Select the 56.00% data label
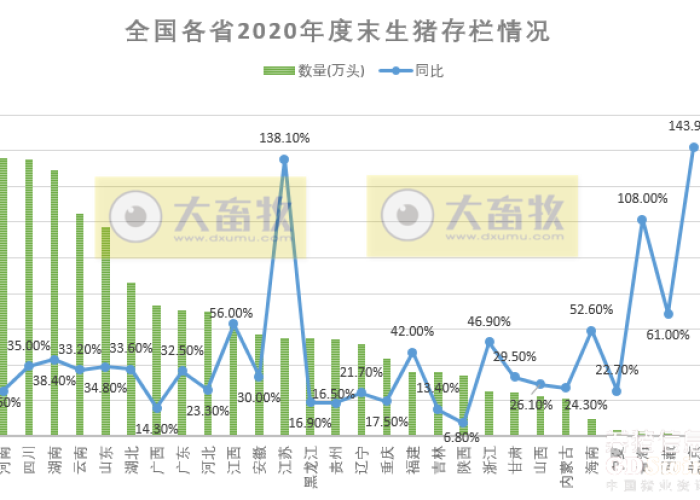Screen dimensions: 700x500 click(x=231, y=313)
